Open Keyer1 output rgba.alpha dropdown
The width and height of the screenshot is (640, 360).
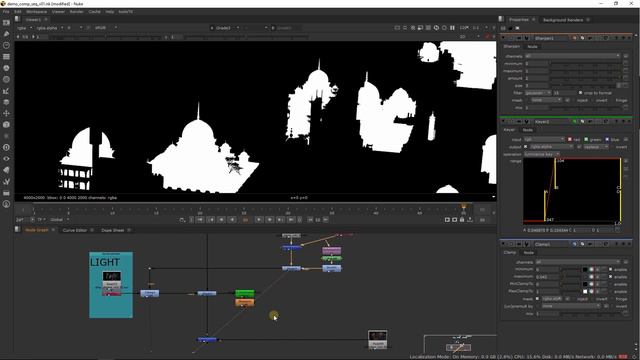[552, 147]
